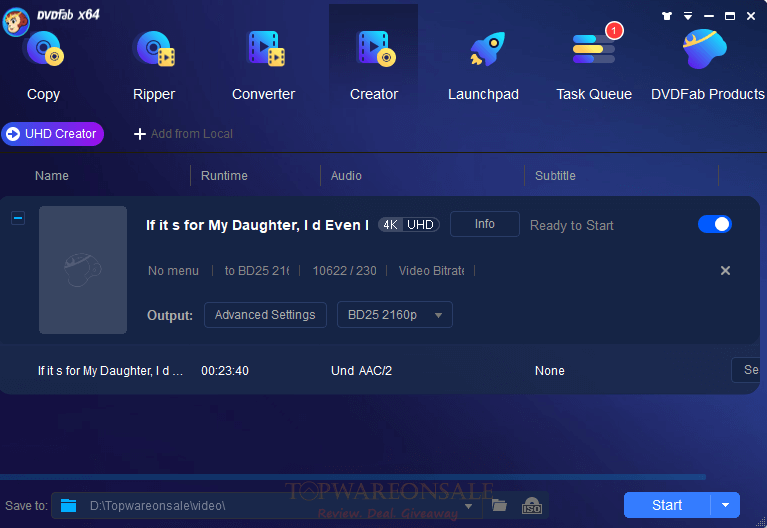The image size is (767, 528).
Task: Expand the BD25 2160p output dropdown
Action: 395,315
